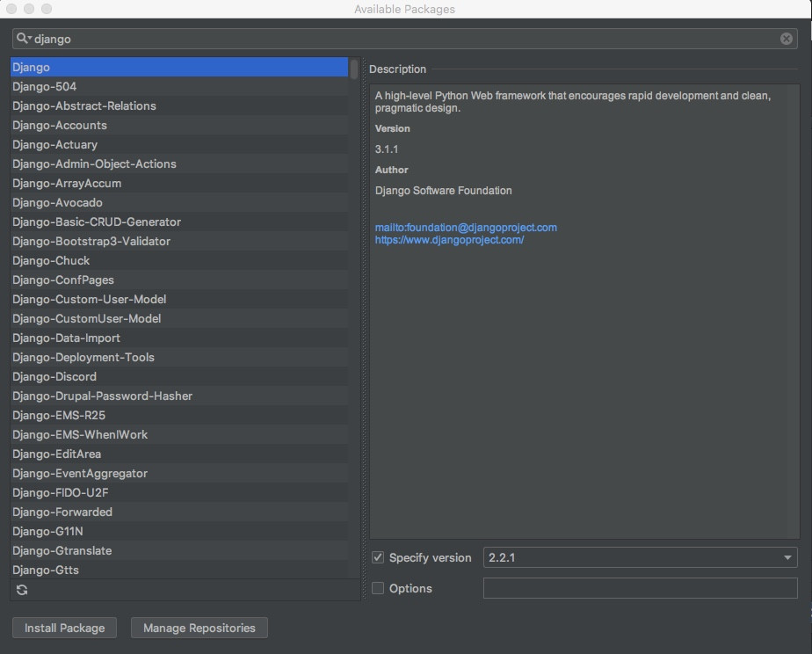Select Django-Custom-User-Model

[179, 299]
